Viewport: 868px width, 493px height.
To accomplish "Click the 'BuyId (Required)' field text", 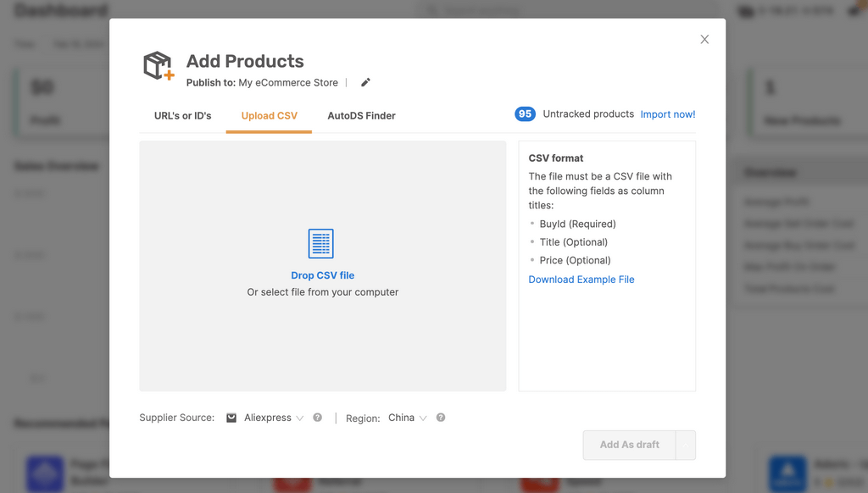I will (x=577, y=224).
